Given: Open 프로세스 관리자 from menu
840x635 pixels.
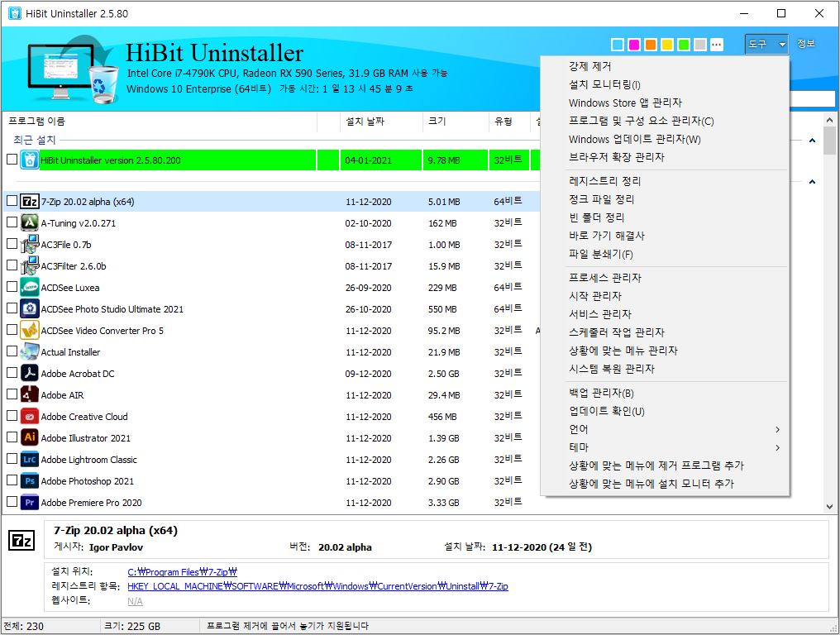Looking at the screenshot, I should click(665, 278).
